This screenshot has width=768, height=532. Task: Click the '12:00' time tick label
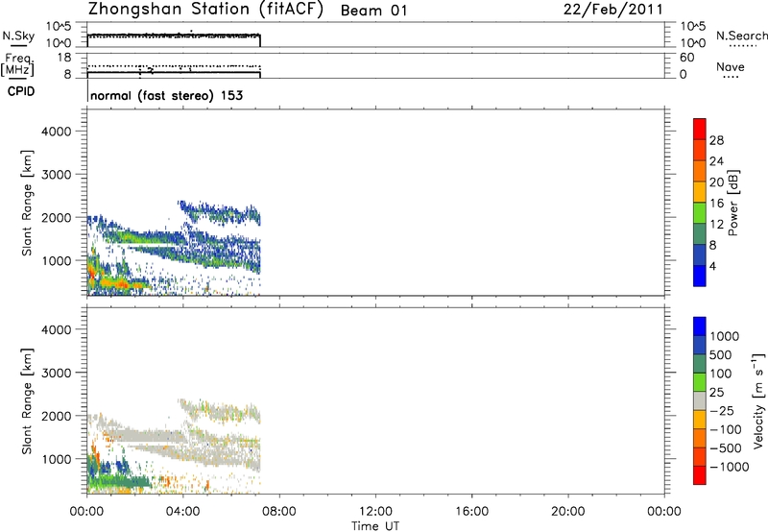click(x=375, y=512)
